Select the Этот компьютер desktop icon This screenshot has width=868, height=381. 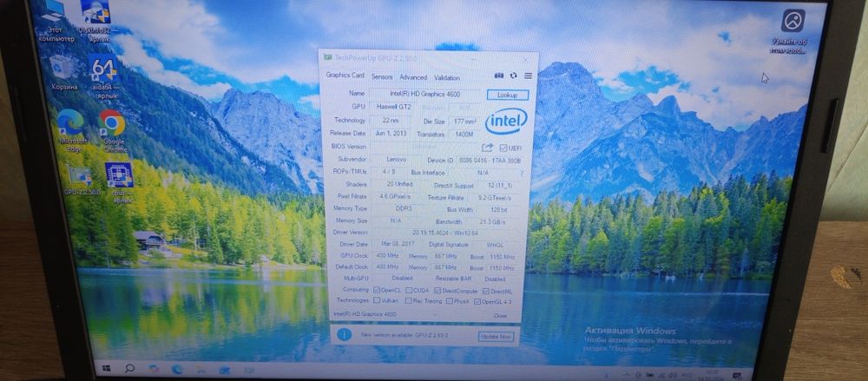click(x=56, y=23)
